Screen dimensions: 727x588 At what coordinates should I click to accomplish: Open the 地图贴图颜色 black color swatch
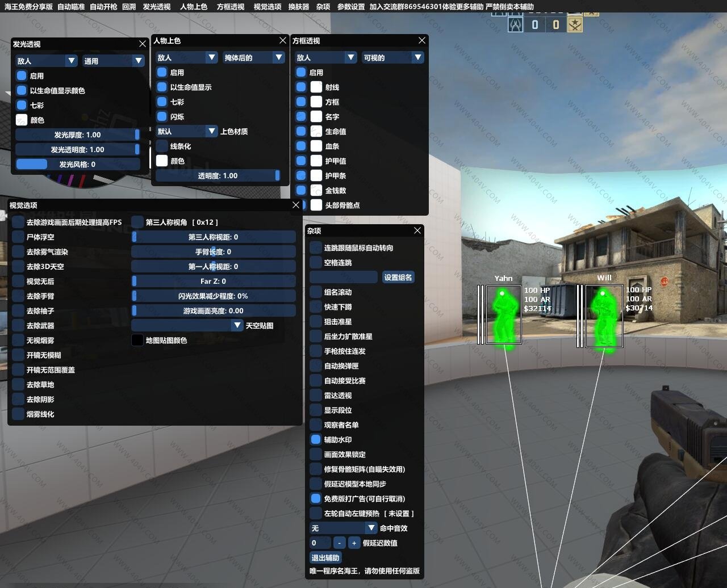tap(137, 340)
